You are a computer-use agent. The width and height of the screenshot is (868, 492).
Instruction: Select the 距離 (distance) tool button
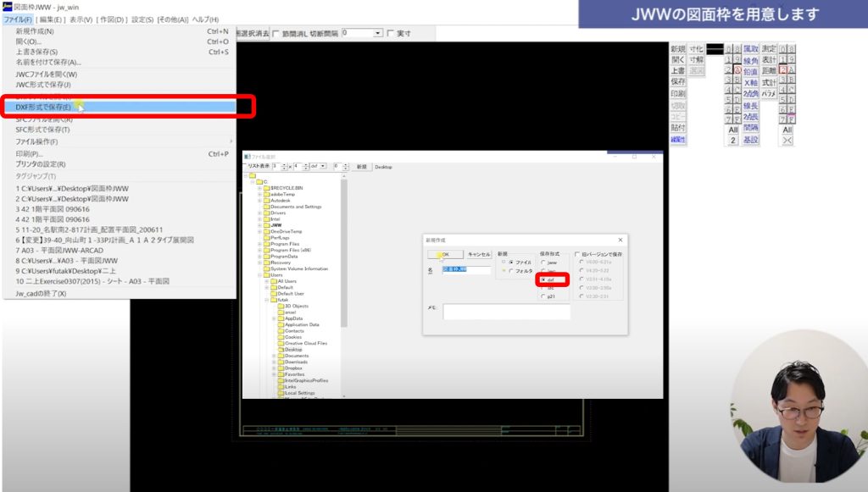click(x=768, y=72)
